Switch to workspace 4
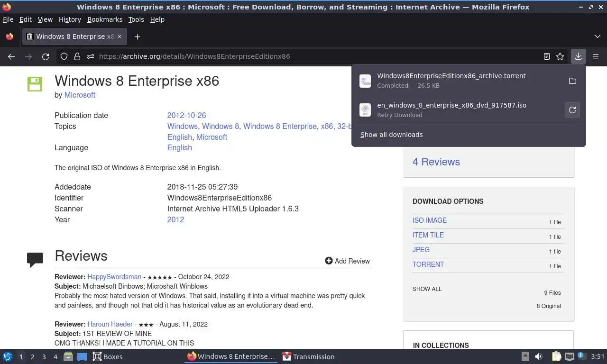Screen dimensions: 607x364 [x=55, y=357]
